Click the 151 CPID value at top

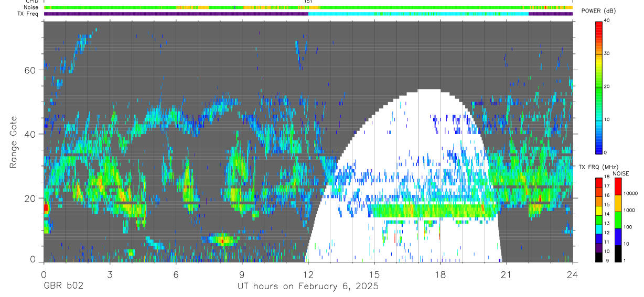(x=308, y=2)
